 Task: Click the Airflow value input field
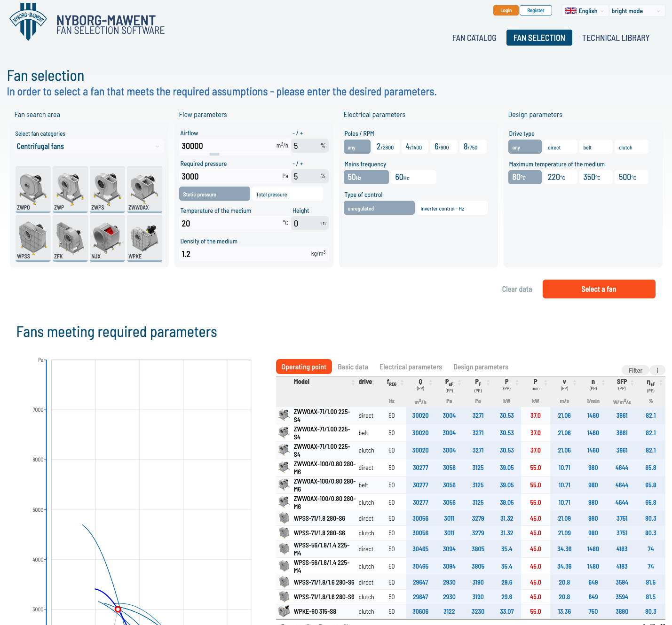[x=235, y=146]
